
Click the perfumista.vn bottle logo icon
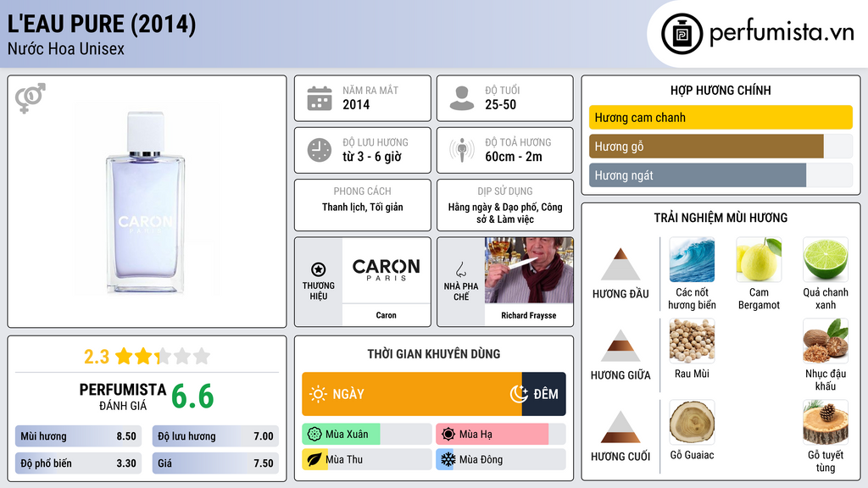tap(682, 34)
